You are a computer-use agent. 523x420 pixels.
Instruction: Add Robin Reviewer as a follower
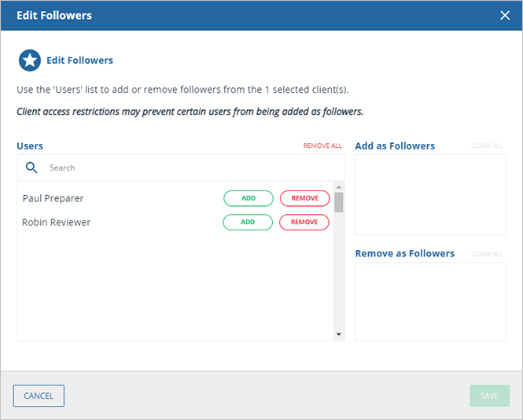(248, 222)
